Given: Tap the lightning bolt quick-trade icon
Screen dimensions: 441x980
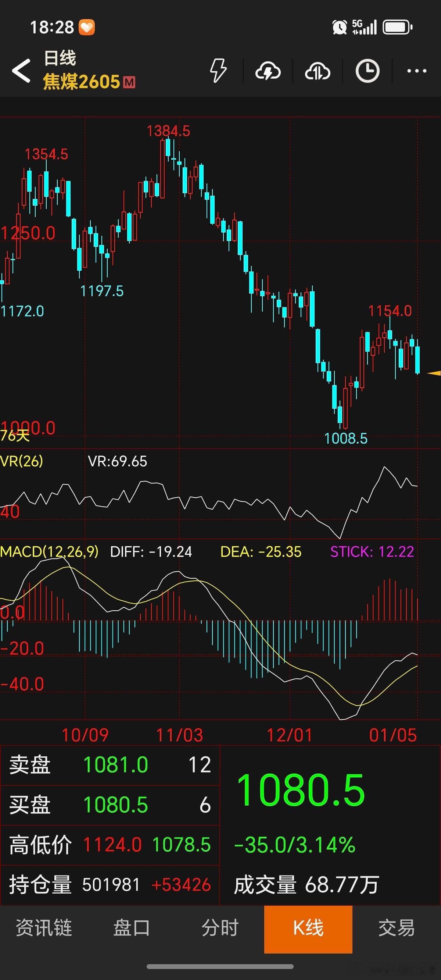Looking at the screenshot, I should (218, 71).
